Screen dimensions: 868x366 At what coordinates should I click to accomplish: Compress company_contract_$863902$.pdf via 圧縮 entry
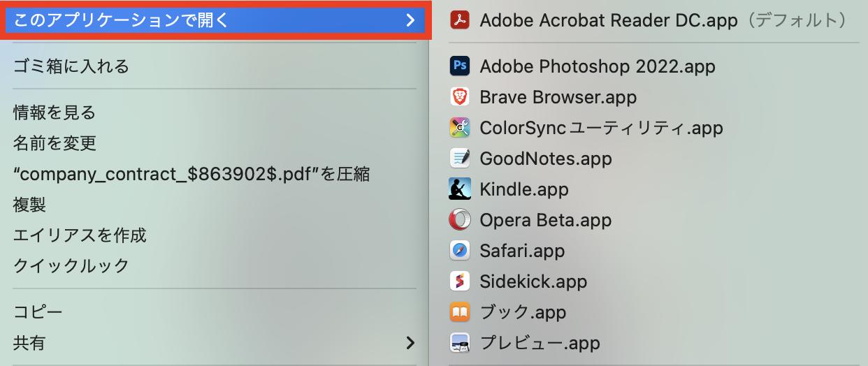(x=191, y=174)
